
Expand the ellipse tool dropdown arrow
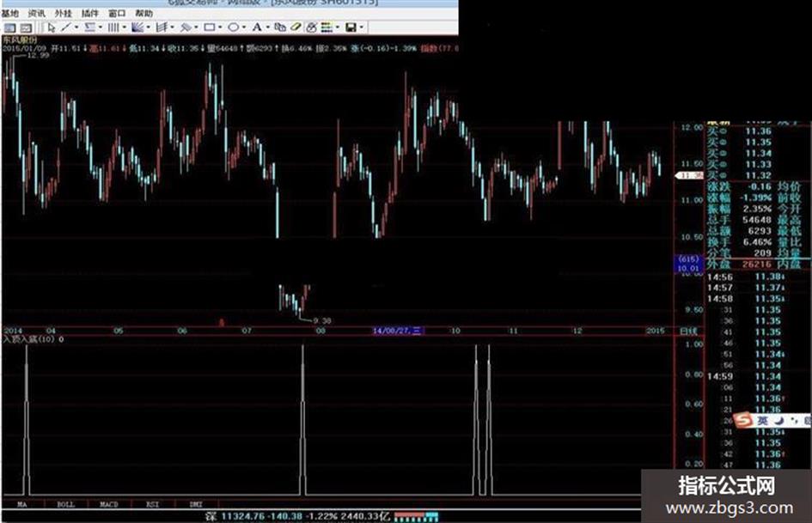(244, 27)
